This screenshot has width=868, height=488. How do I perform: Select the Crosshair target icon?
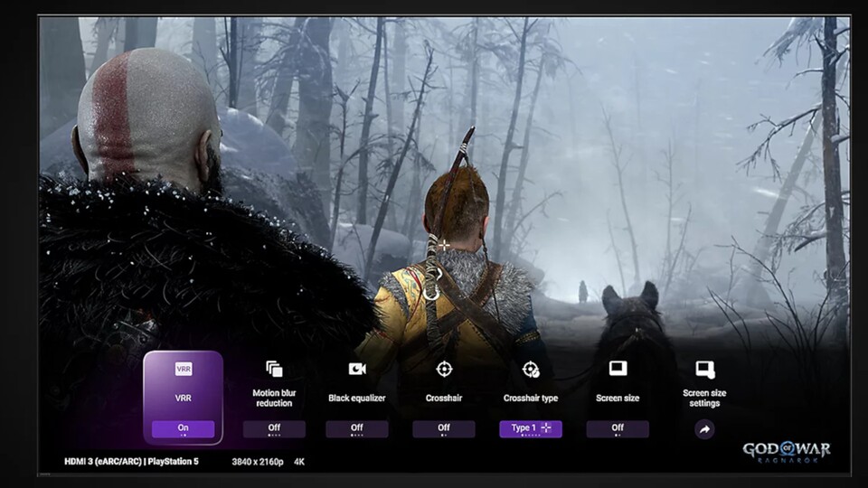[444, 369]
